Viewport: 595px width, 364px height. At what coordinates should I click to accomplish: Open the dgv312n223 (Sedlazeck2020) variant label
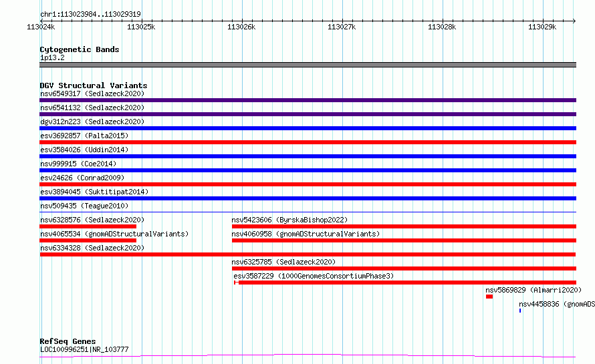(92, 122)
